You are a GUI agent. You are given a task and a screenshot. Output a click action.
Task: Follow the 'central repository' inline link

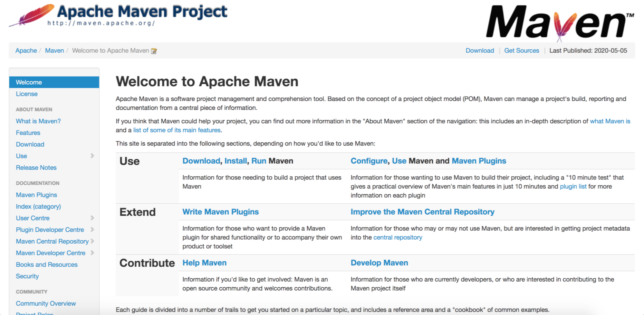pos(398,237)
